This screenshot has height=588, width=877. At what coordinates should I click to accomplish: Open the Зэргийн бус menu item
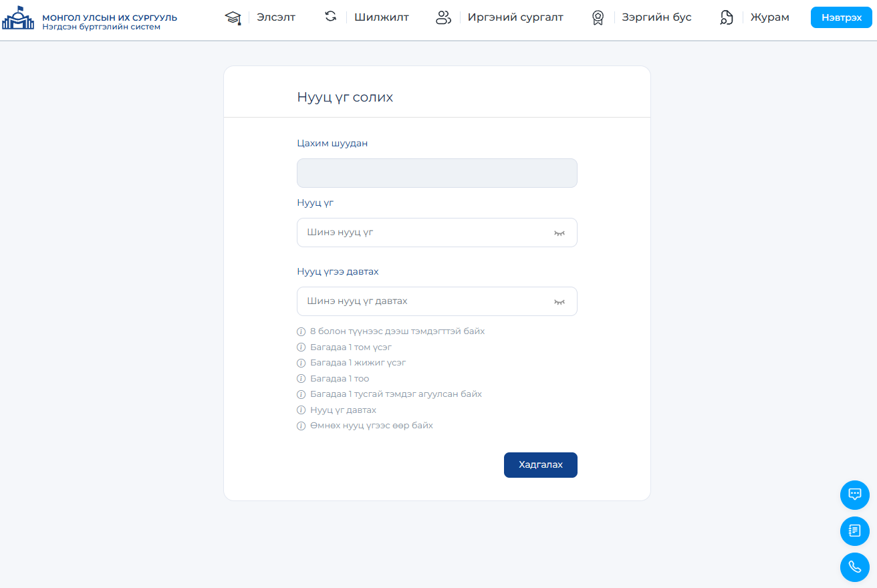656,17
